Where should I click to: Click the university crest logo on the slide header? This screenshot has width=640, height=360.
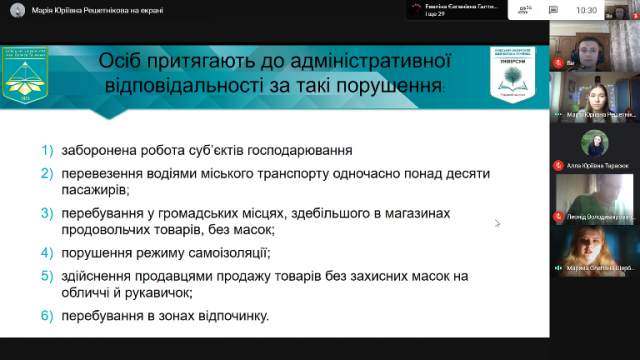[25, 75]
